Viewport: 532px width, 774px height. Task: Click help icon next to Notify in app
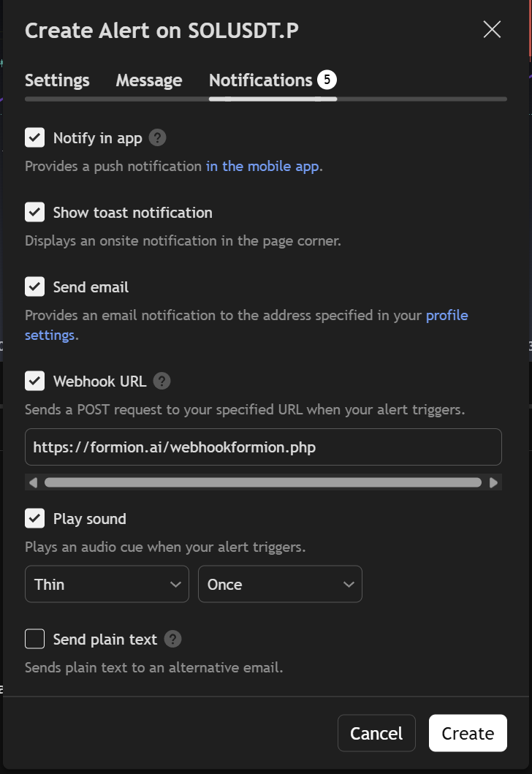point(158,138)
